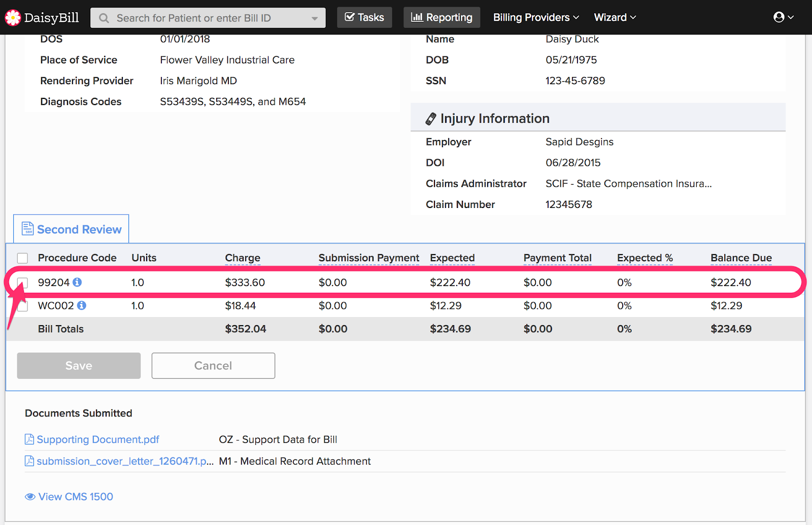Click the info icon beside WC002
The width and height of the screenshot is (812, 525).
tap(82, 305)
